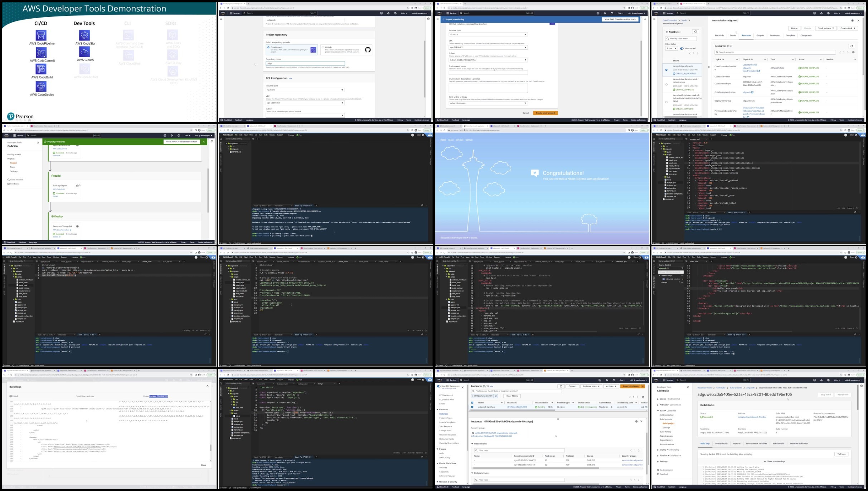This screenshot has width=868, height=491.
Task: Check the select-all checkbox in the EC2 instances header
Action: pos(472,403)
